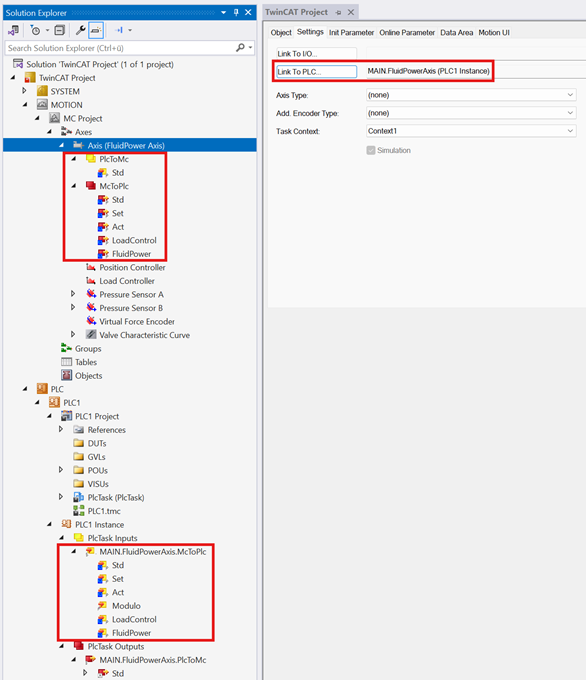Click the PLC1.tmc file icon

click(x=79, y=510)
